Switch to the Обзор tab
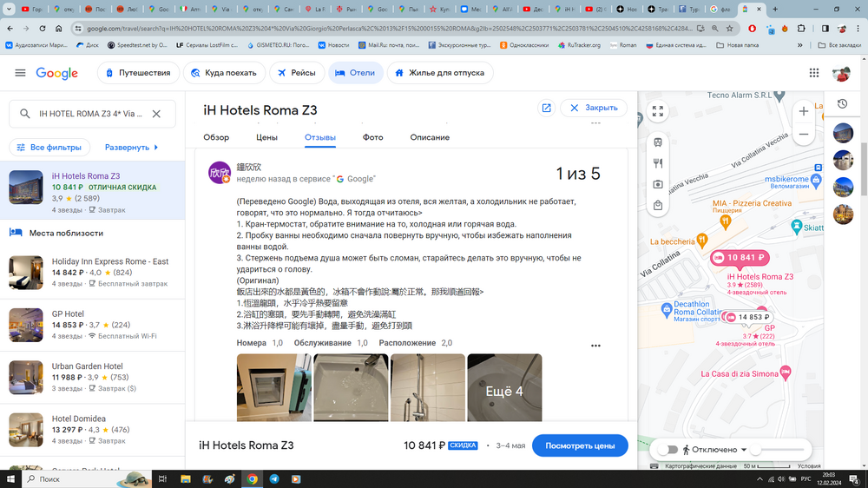This screenshot has height=488, width=868. [x=216, y=137]
